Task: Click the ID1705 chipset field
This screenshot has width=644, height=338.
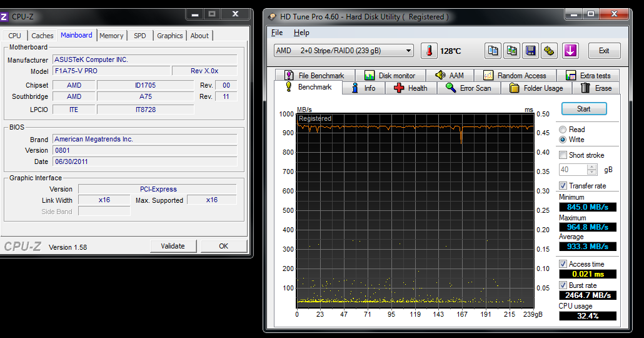Action: (146, 85)
